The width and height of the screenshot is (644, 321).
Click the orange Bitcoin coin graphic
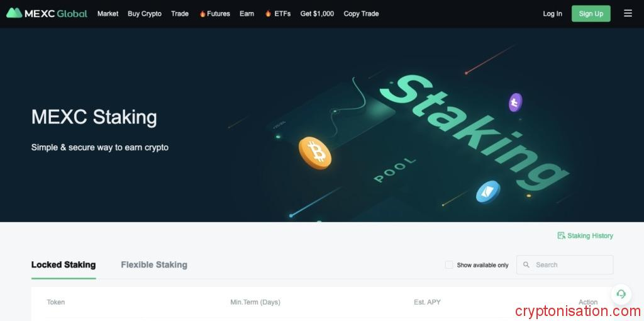click(x=315, y=153)
